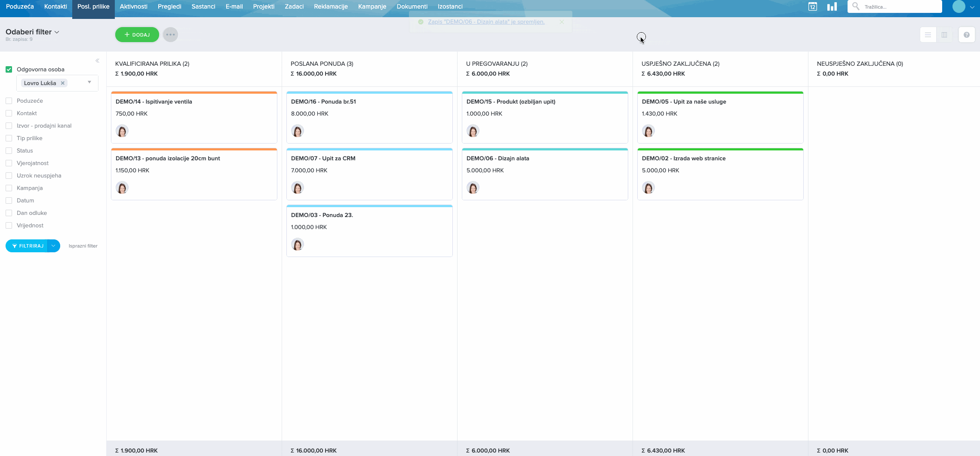Open the bar chart reports icon
This screenshot has height=456, width=980.
click(x=832, y=6)
